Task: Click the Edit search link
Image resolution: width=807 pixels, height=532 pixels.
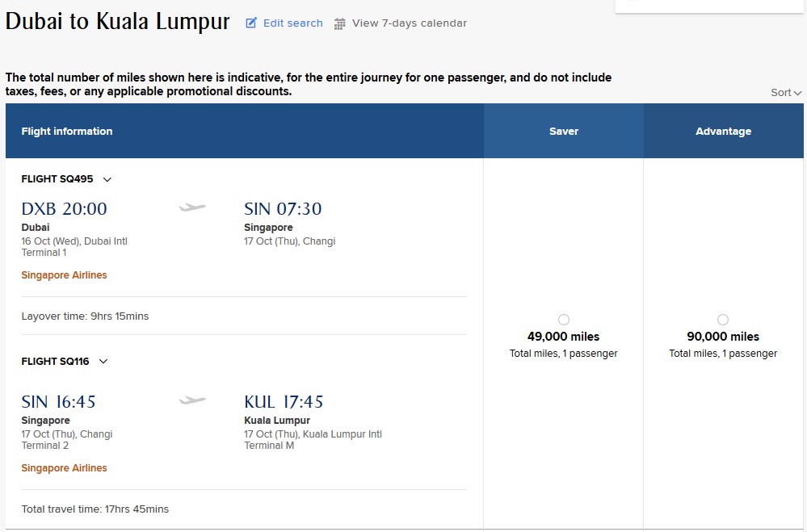Action: [x=292, y=23]
